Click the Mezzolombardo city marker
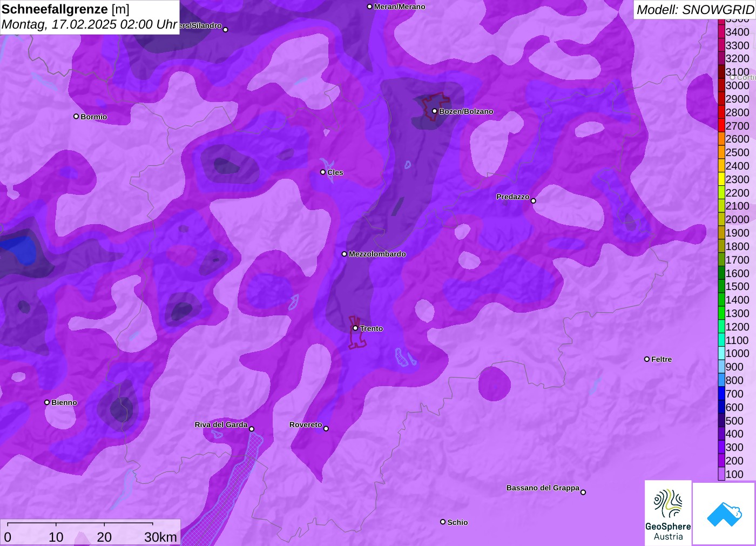Image resolution: width=756 pixels, height=546 pixels. click(345, 254)
